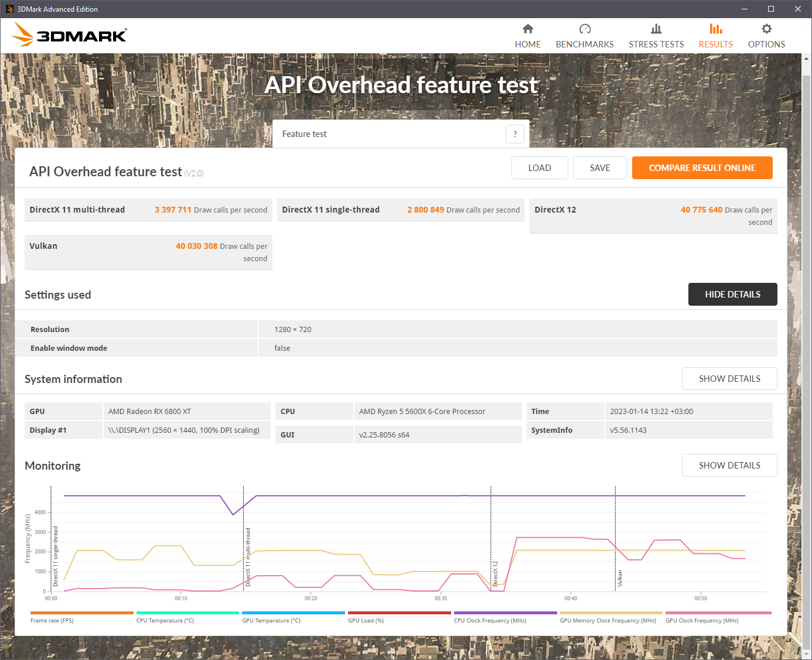The width and height of the screenshot is (812, 660).
Task: Click the Enable window mode label
Action: pos(69,348)
